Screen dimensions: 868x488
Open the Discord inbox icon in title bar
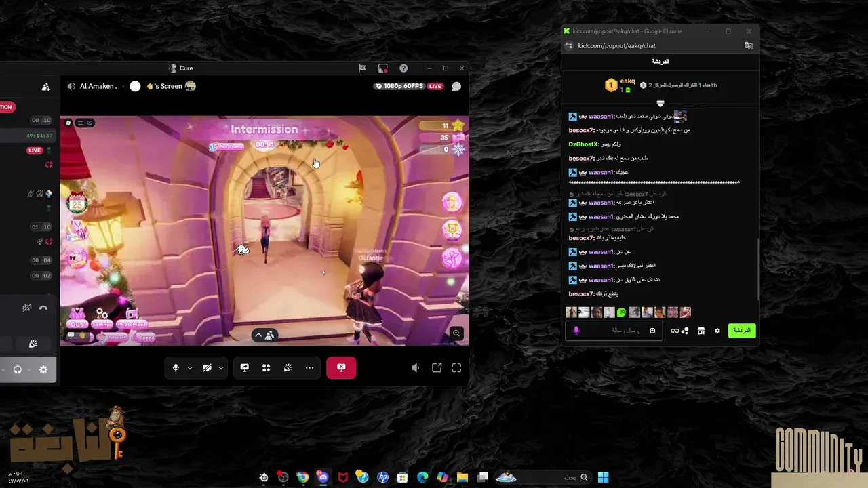click(x=382, y=68)
